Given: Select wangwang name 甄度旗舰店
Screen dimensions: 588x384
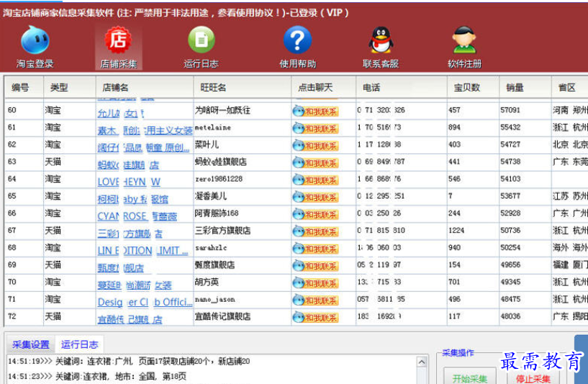Looking at the screenshot, I should point(214,265).
